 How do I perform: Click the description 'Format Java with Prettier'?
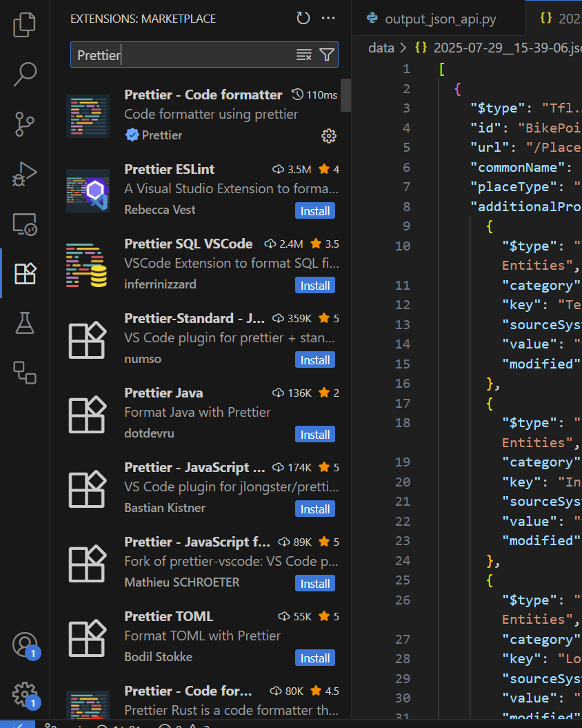point(197,412)
